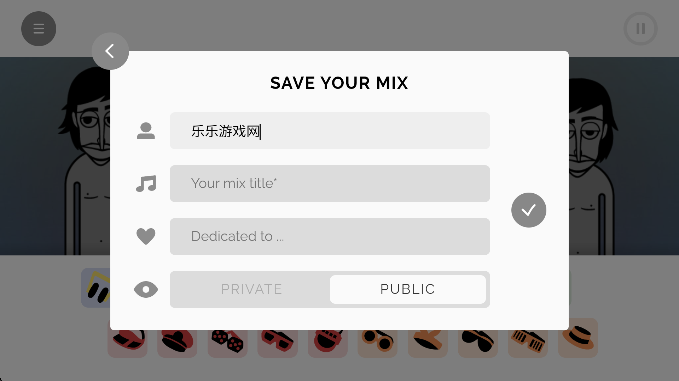Go back with the left arrow button
The height and width of the screenshot is (381, 679).
point(110,51)
